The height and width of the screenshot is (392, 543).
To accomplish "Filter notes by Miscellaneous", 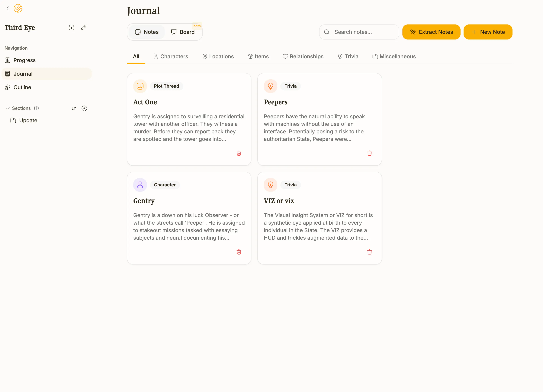I will tap(394, 56).
